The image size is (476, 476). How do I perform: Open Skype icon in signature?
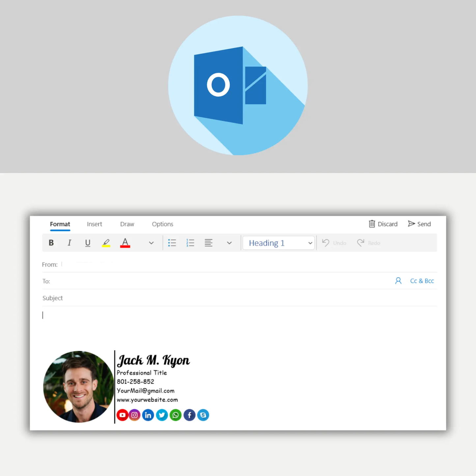coord(203,415)
